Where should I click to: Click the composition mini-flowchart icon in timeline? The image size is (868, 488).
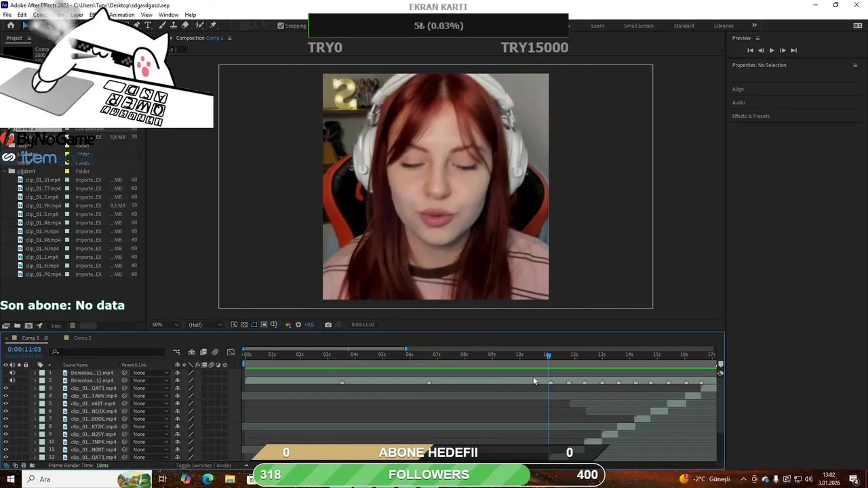(x=176, y=352)
